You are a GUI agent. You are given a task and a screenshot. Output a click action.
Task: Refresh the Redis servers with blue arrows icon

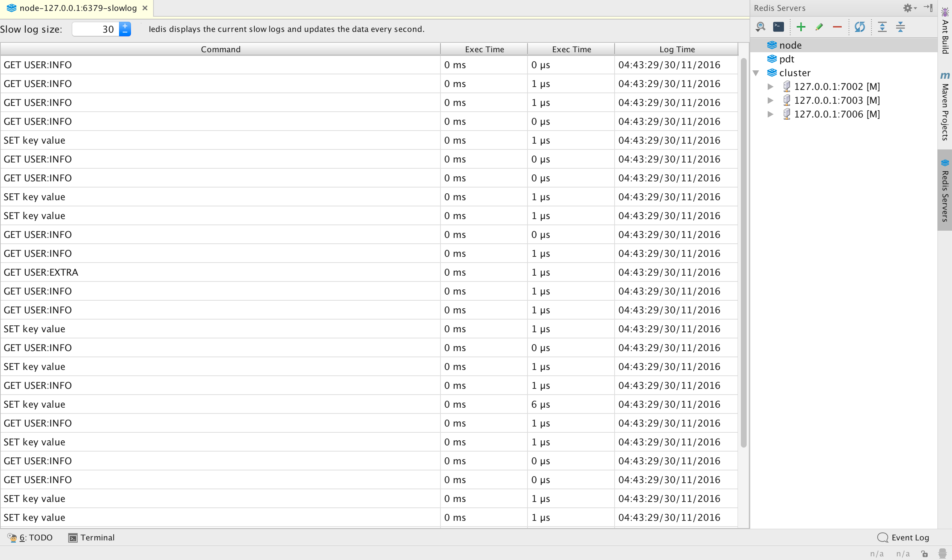point(860,27)
